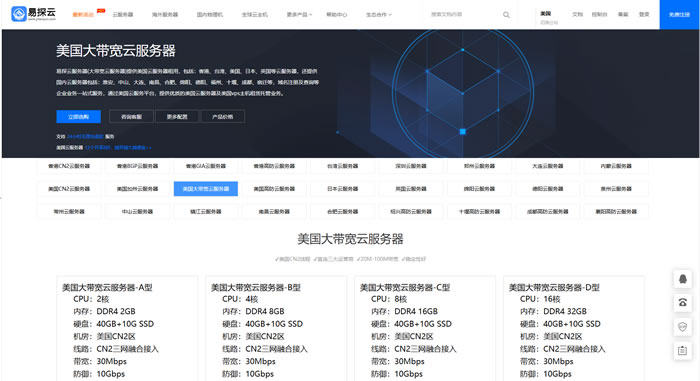Click CPU: 16核 in D型 card
Viewport: 700px width, 381px height.
540,299
